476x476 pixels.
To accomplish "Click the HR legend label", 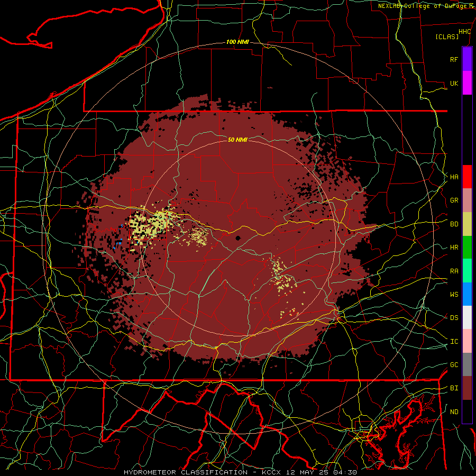I will [454, 247].
